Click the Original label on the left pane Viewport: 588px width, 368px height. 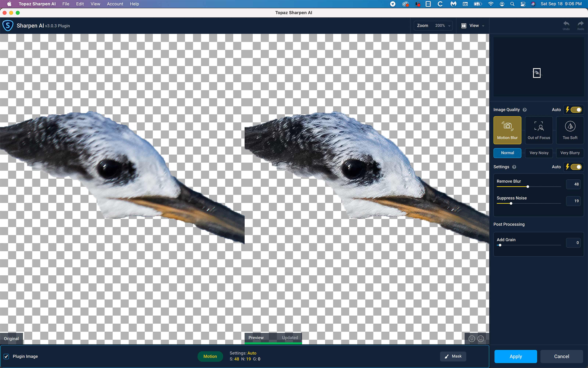(11, 339)
